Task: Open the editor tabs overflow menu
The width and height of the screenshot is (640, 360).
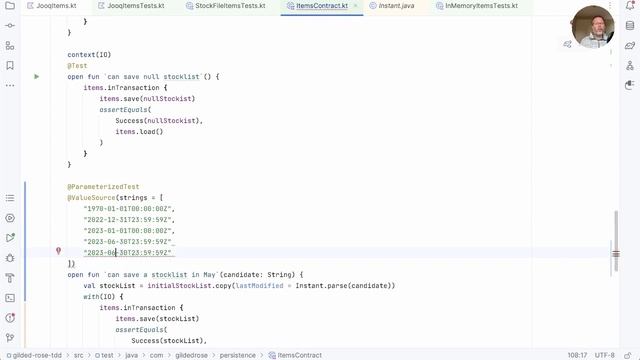Action: (x=610, y=6)
